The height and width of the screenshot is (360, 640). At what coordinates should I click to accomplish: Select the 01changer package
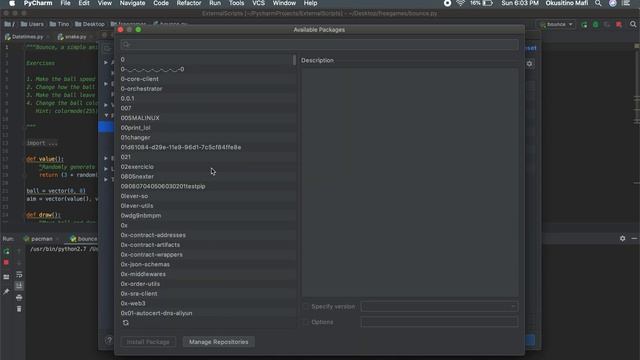click(x=207, y=138)
